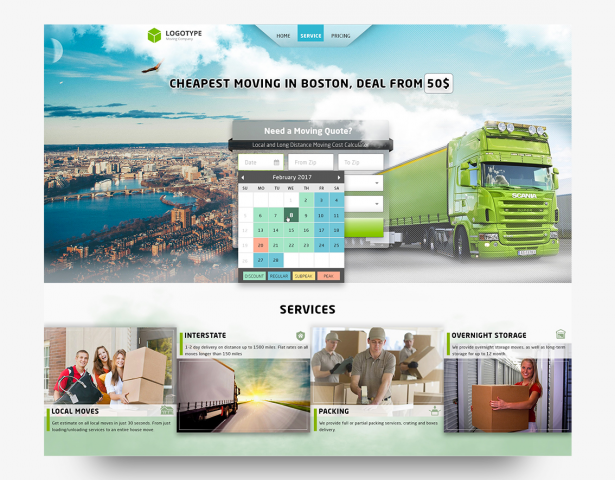The image size is (615, 480).
Task: Select February 17 in calendar
Action: point(321,230)
